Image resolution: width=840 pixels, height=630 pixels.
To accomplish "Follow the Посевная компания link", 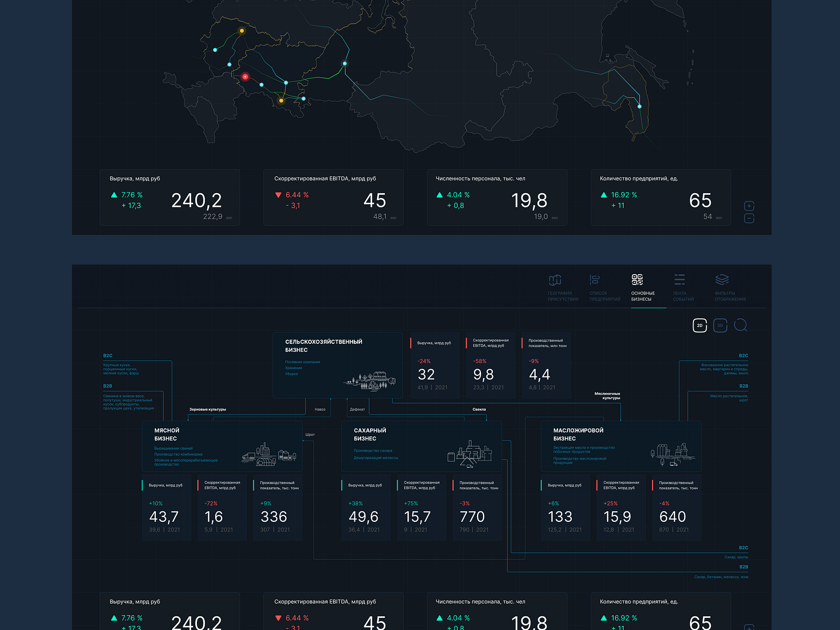I will 302,362.
